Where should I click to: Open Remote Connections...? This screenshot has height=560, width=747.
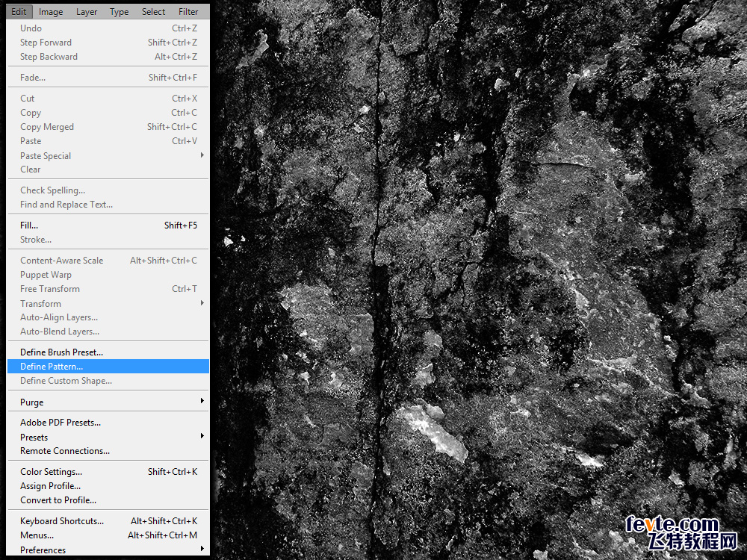pos(108,451)
